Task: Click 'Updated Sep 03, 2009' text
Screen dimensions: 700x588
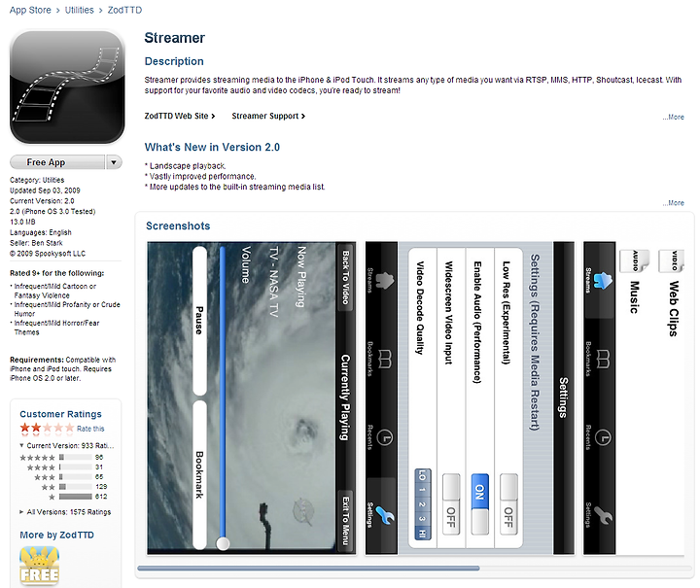Action: pos(45,190)
